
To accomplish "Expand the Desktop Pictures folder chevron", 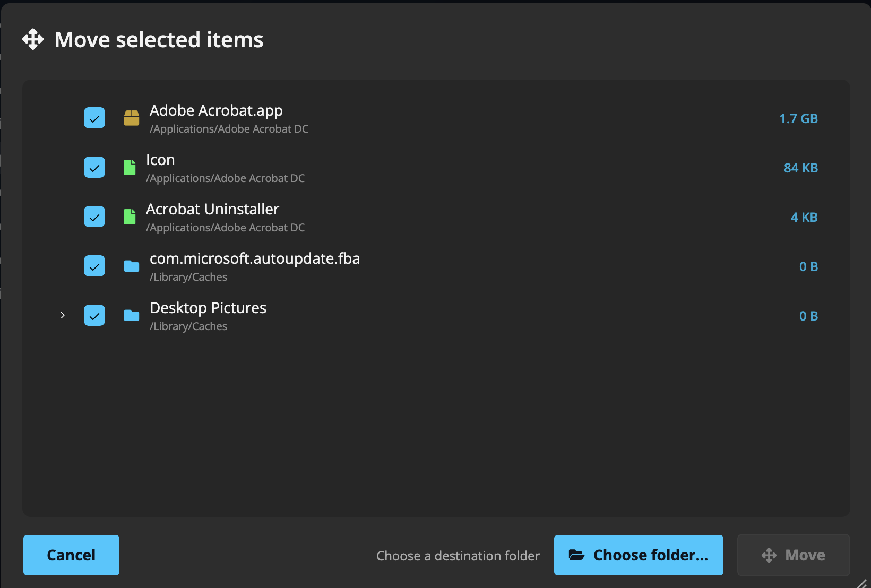I will [63, 315].
